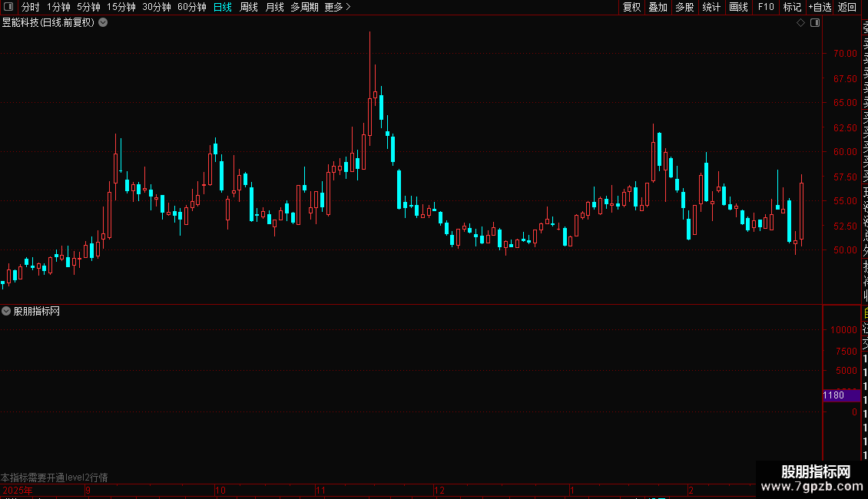This screenshot has height=499, width=868.
Task: Click the month 12 date marker
Action: pyautogui.click(x=439, y=491)
